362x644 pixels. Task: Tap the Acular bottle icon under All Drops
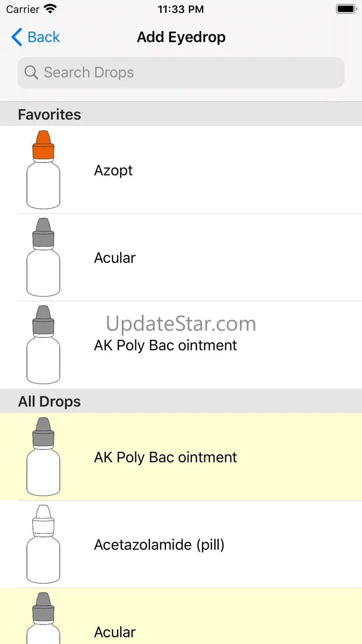tap(43, 618)
